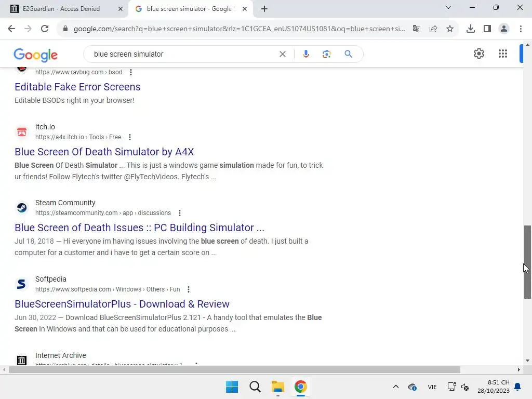Open more options for Steam Community result
The width and height of the screenshot is (532, 399).
179,213
